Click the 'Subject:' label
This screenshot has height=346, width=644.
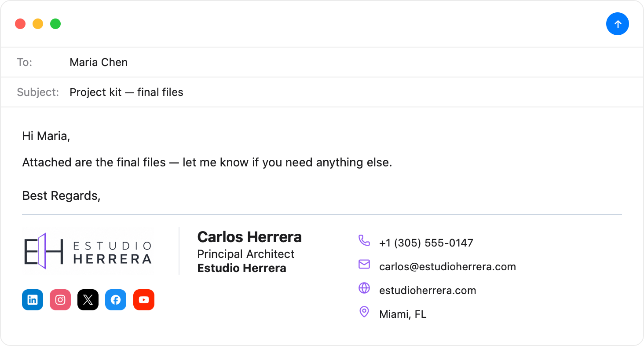coord(38,92)
